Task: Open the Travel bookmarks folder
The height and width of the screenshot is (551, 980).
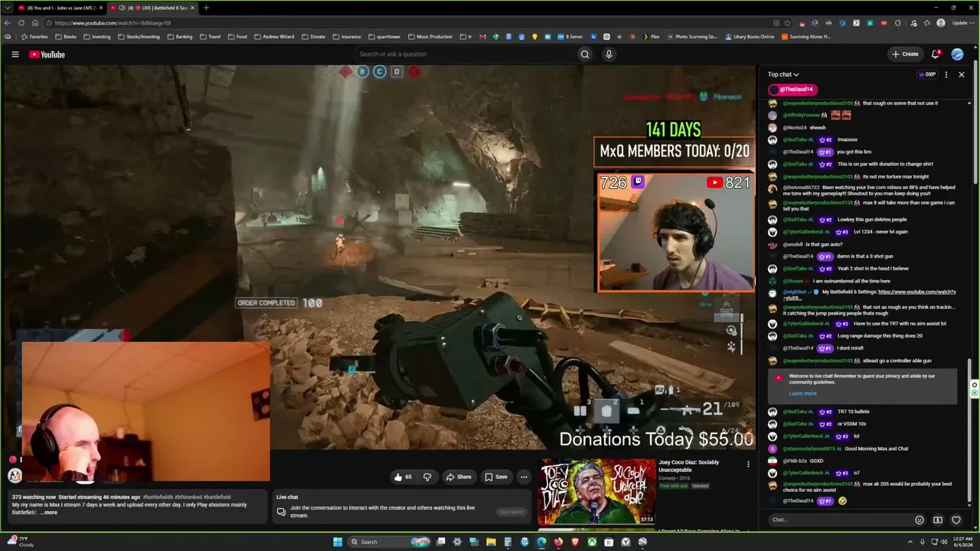Action: (x=210, y=37)
